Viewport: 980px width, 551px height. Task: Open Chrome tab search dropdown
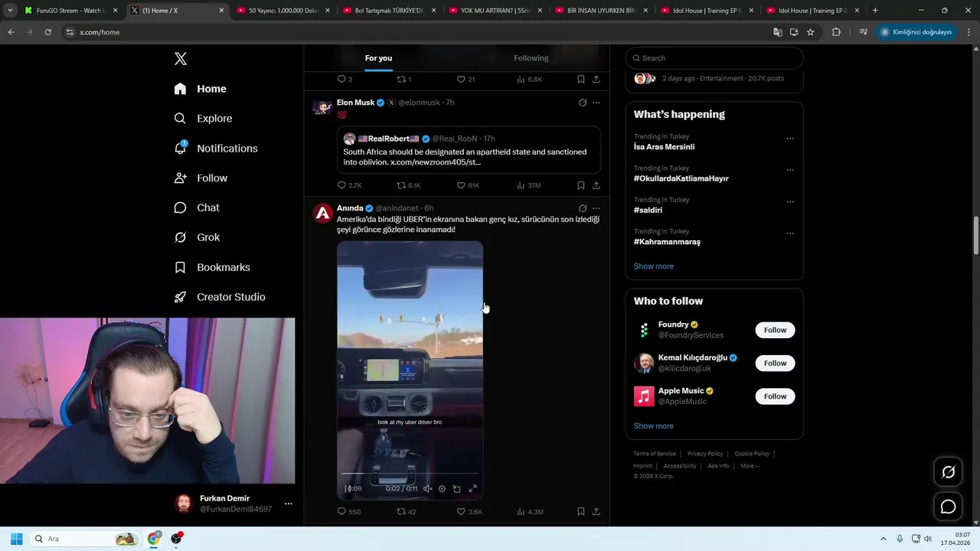tap(10, 11)
